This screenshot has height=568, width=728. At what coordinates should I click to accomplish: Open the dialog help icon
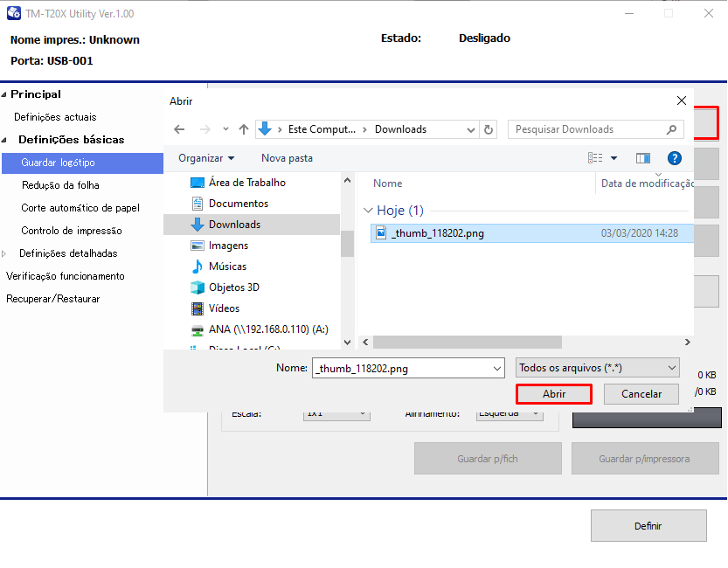coord(674,159)
